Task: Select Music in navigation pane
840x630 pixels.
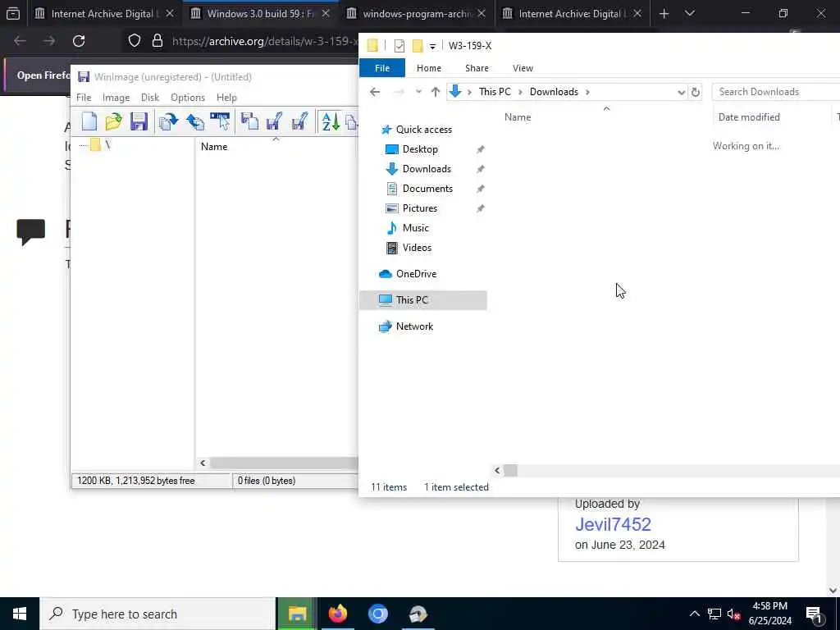Action: pos(415,228)
